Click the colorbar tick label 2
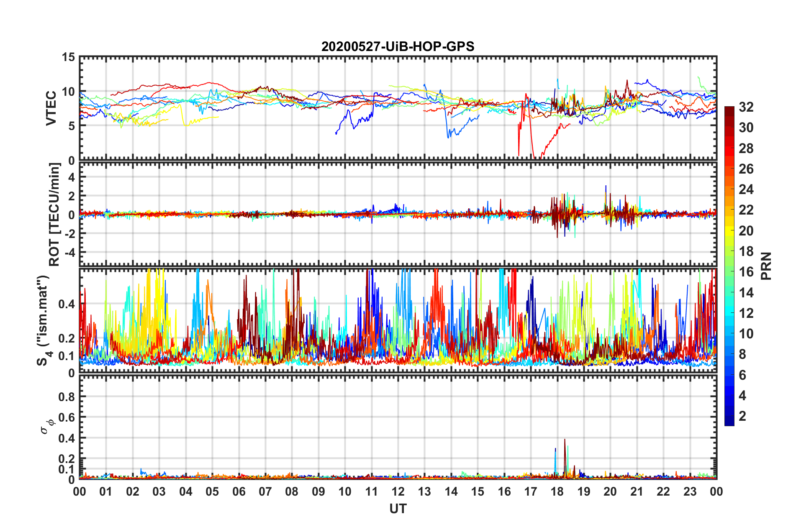The height and width of the screenshot is (532, 796). click(x=742, y=416)
